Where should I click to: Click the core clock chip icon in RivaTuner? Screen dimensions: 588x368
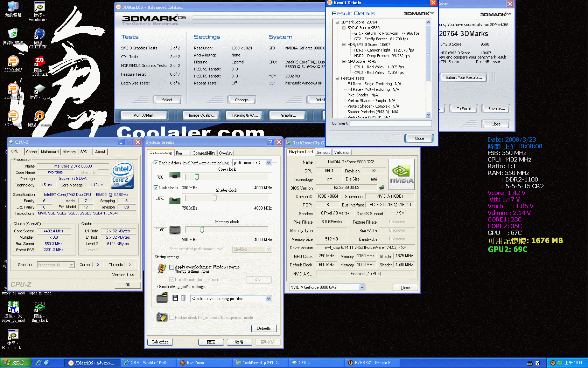tap(175, 175)
